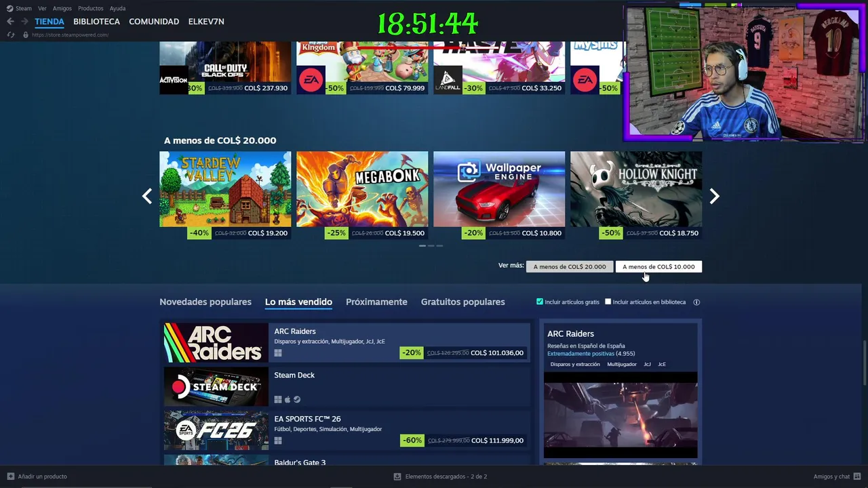Click the downloads icon in the bottom bar
The image size is (868, 488).
[x=397, y=476]
